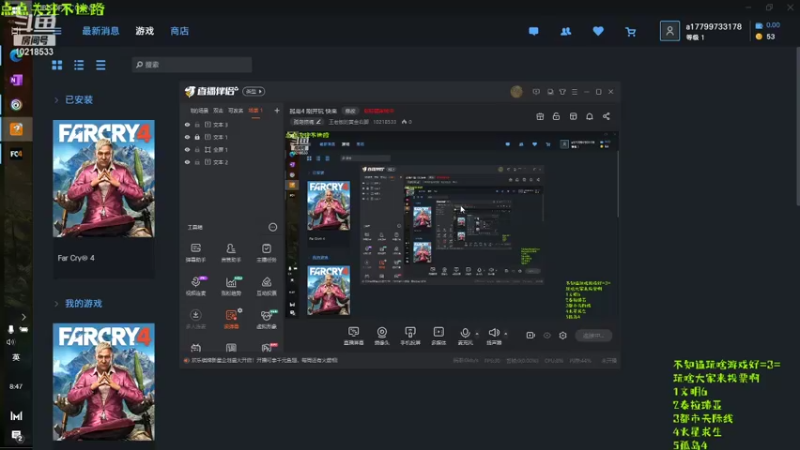Open the pill dropdown beside the 直播伴侣 logo
The width and height of the screenshot is (800, 450).
tap(254, 91)
